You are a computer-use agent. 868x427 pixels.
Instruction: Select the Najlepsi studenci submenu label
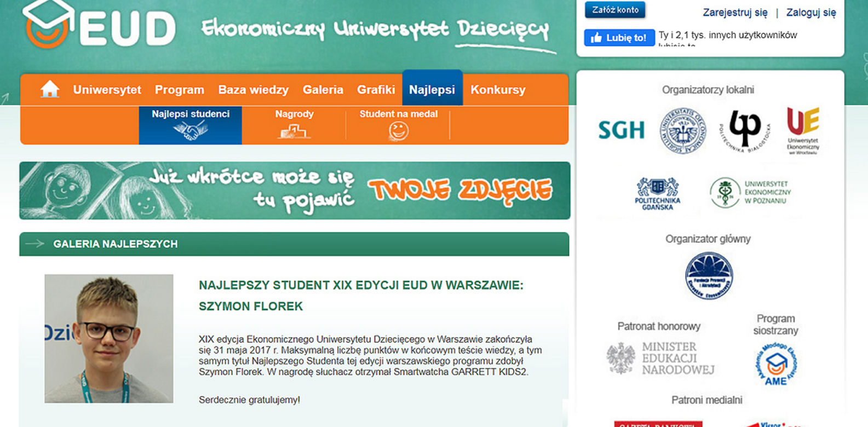pyautogui.click(x=191, y=114)
